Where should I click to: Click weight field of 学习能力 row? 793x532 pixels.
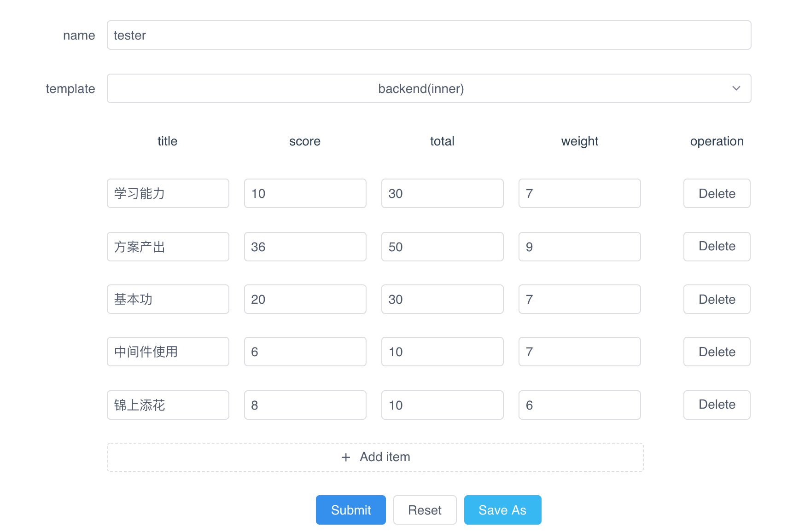point(580,193)
